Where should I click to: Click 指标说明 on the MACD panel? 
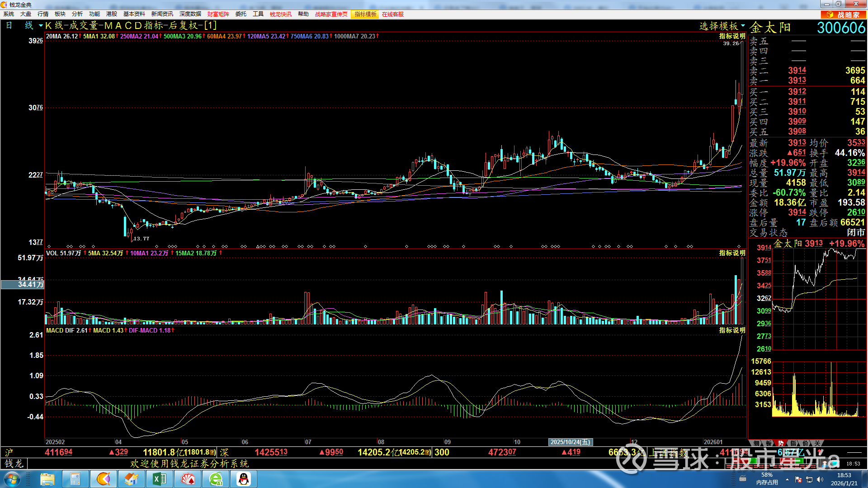(x=732, y=330)
